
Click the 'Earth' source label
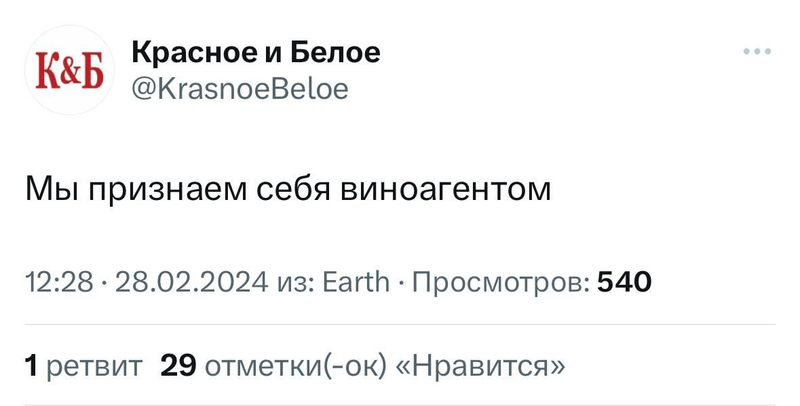[x=355, y=283]
